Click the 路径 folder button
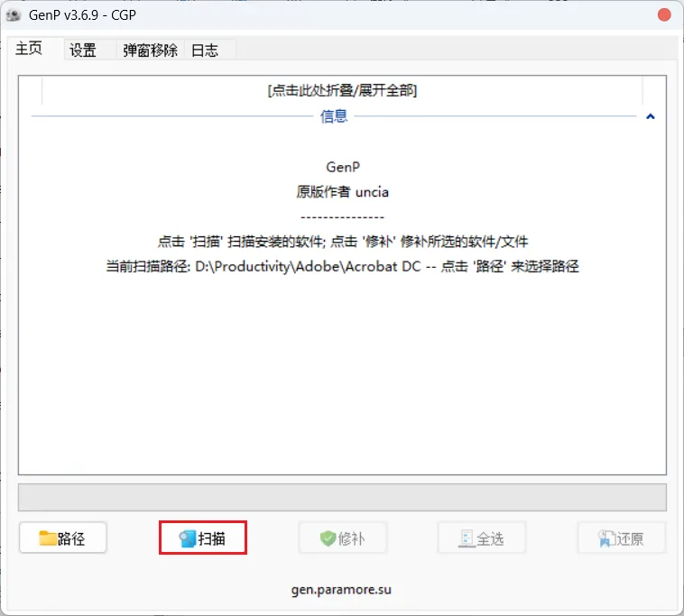 (63, 538)
